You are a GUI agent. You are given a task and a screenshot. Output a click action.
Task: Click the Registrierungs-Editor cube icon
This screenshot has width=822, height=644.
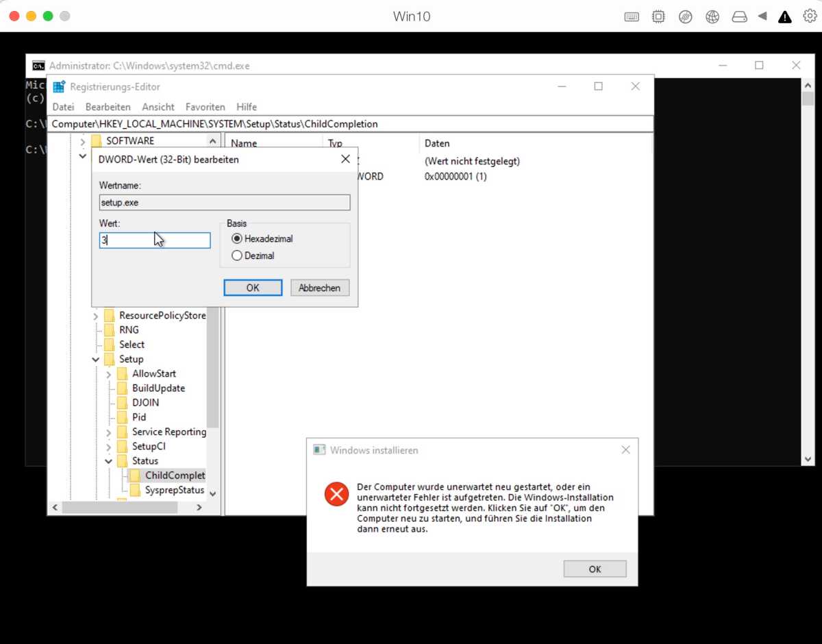coord(59,87)
